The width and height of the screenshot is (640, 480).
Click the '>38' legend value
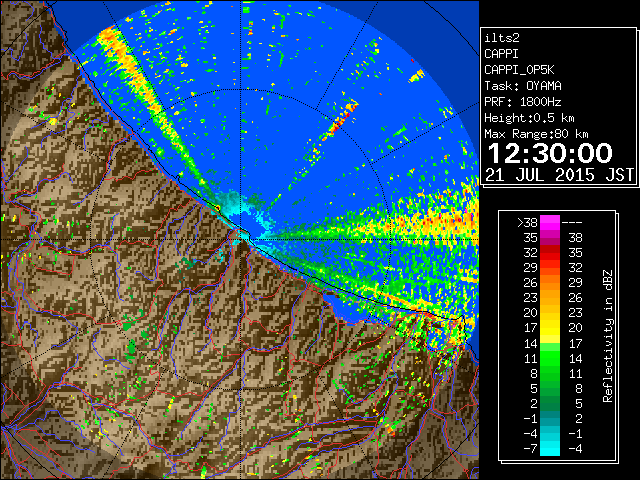(x=527, y=222)
